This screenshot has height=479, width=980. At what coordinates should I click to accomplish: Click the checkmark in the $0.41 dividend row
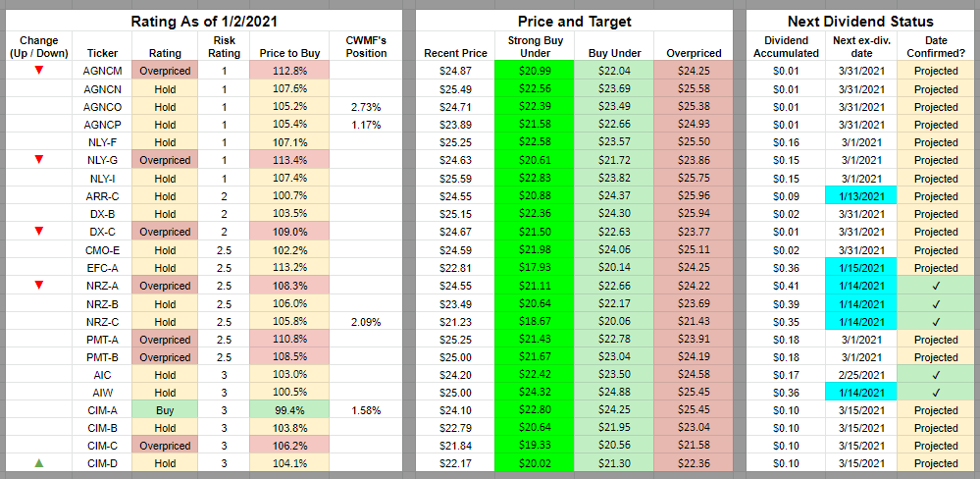coord(935,285)
